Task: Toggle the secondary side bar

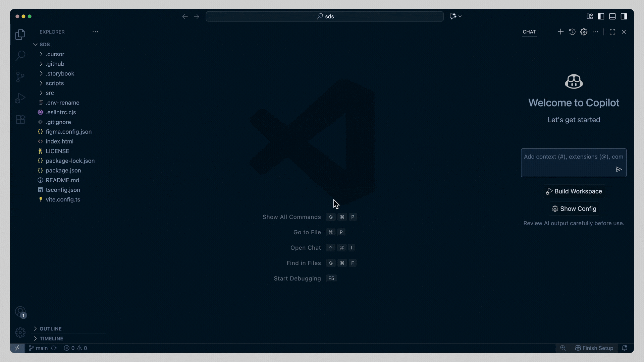Action: (624, 16)
